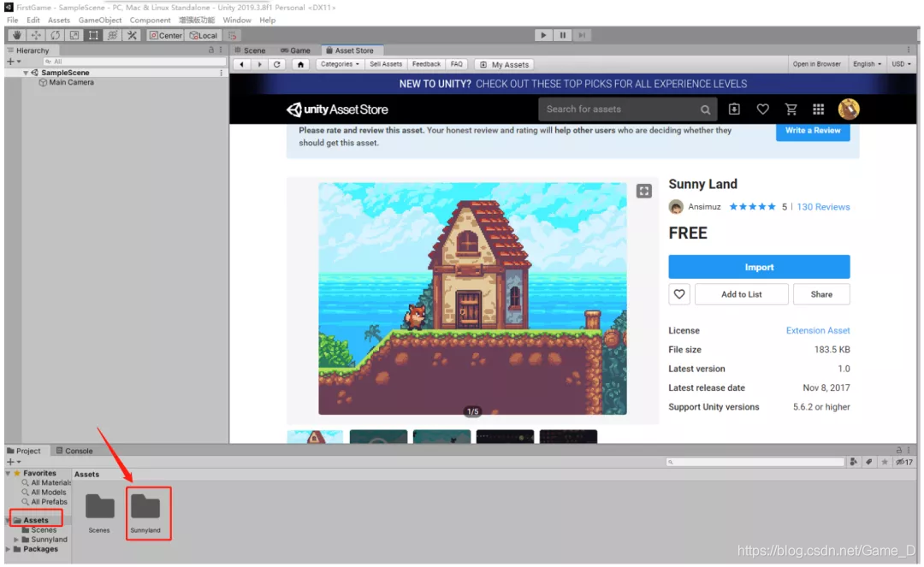Viewport: 924px width, 567px height.
Task: Select the Rotate tool
Action: (56, 35)
